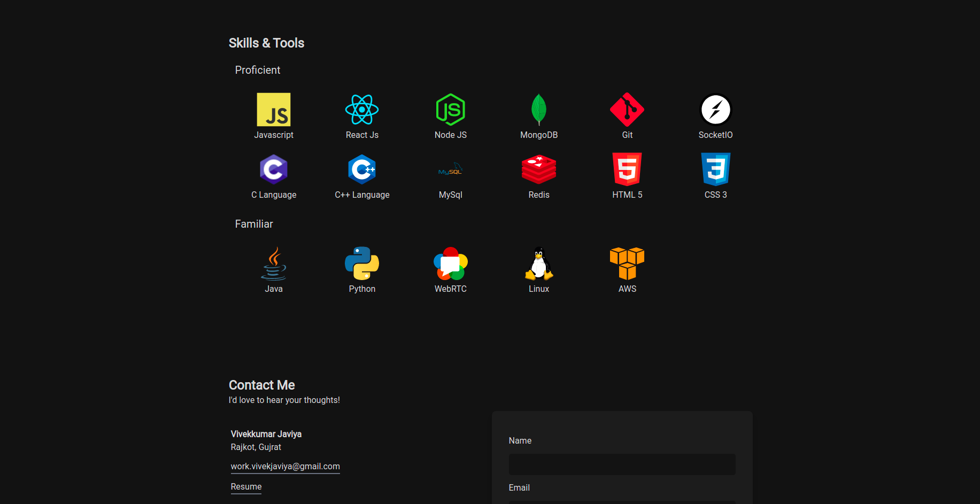Click the React Js atom icon
Viewport: 980px width, 504px height.
pos(362,110)
